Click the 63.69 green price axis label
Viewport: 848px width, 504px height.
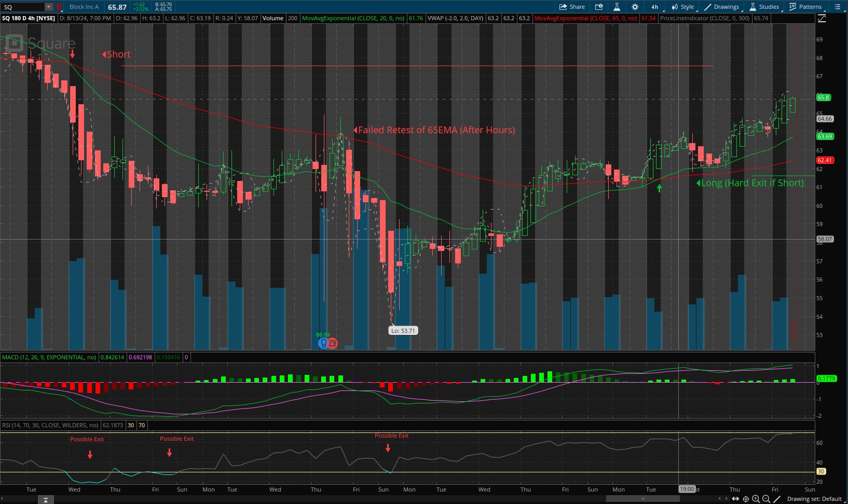[x=825, y=136]
